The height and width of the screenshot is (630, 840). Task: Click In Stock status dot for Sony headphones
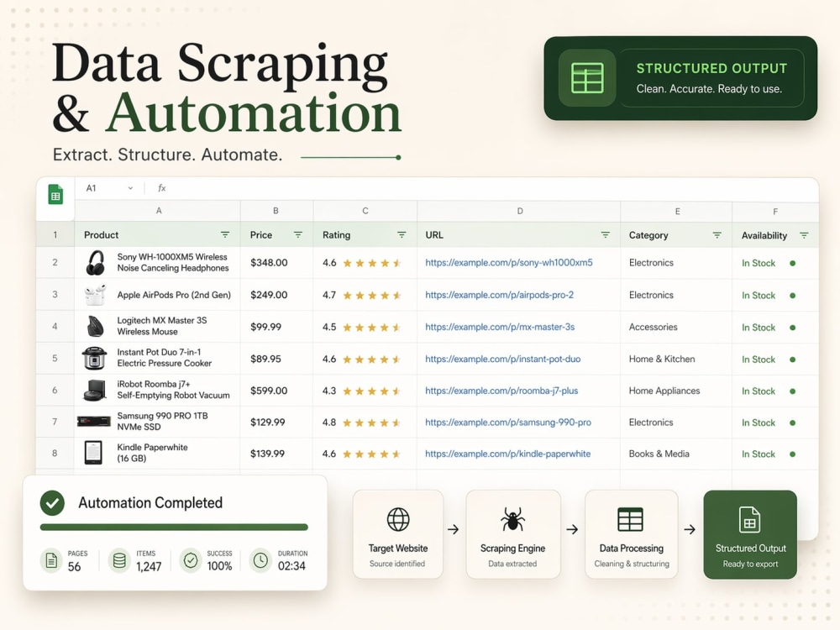[792, 263]
